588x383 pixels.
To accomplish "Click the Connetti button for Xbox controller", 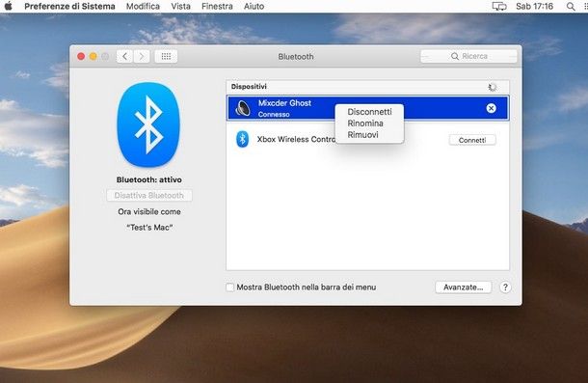I will (x=472, y=140).
